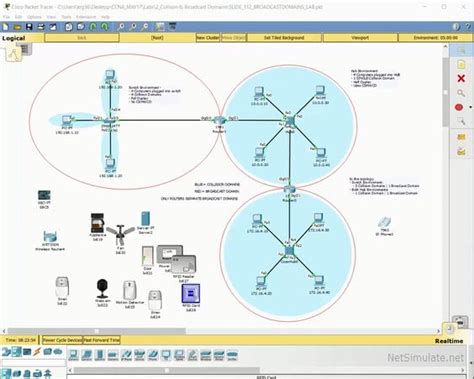Select the Components category icon
Screen dimensions: 474x379
[x=27, y=352]
